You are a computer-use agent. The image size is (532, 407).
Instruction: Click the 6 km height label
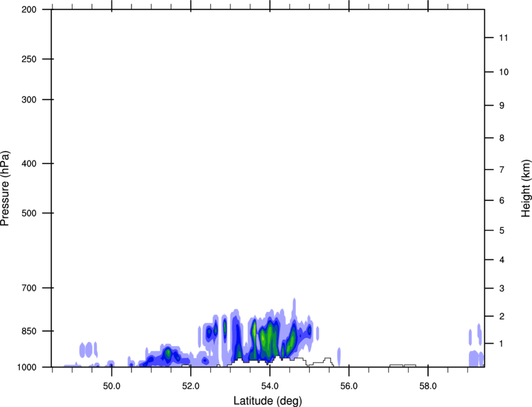502,200
